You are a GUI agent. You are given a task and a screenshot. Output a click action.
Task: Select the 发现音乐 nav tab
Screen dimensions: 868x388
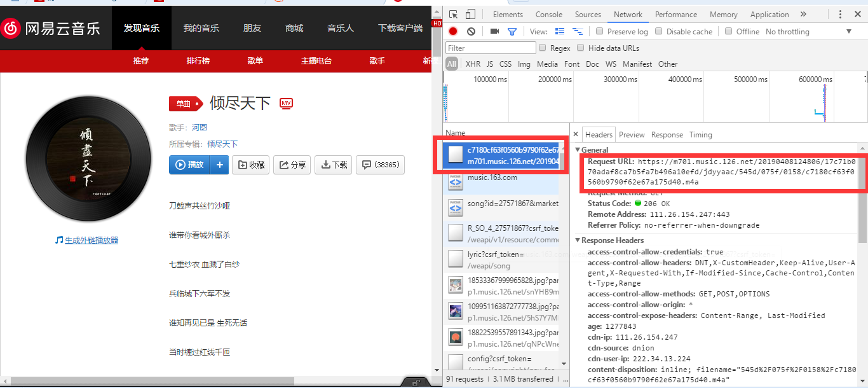pos(142,28)
